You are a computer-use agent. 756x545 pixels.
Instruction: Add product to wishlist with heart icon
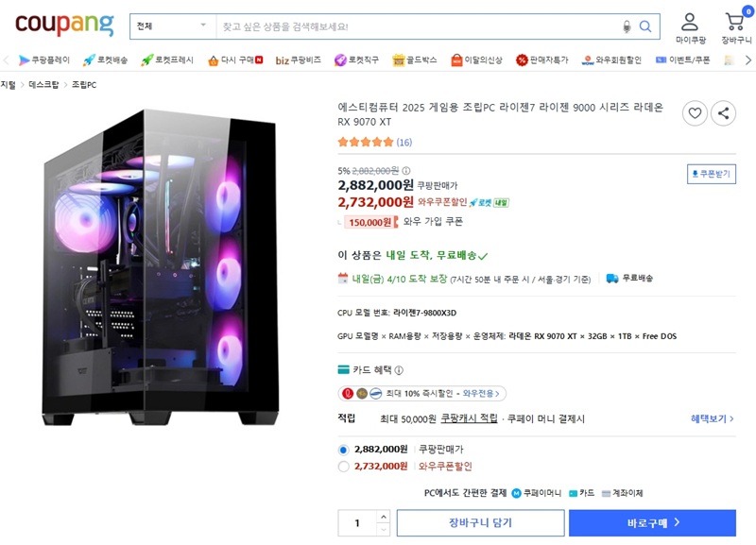click(x=695, y=113)
